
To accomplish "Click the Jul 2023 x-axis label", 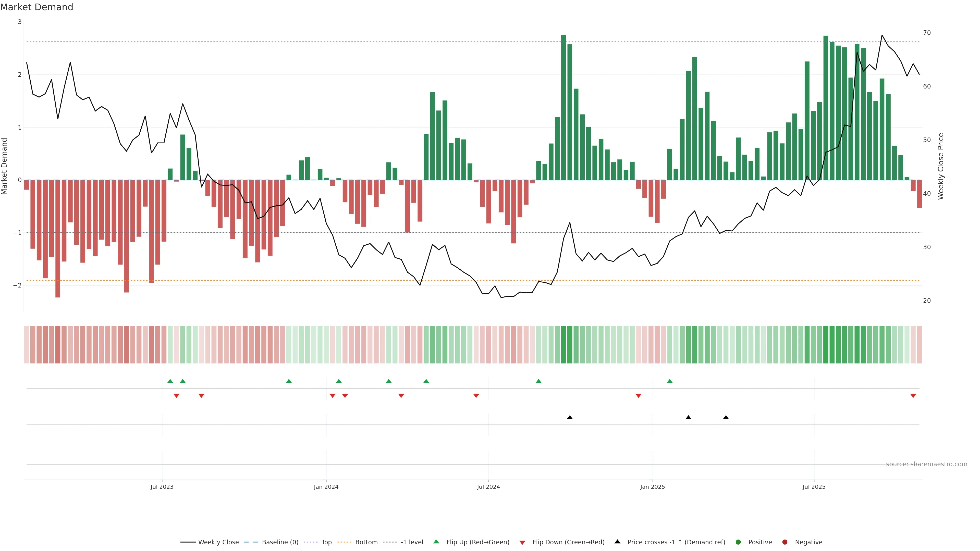I will coord(162,487).
